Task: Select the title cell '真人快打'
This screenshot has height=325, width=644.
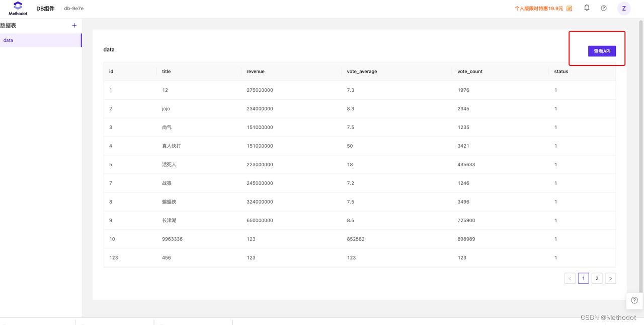Action: tap(172, 146)
